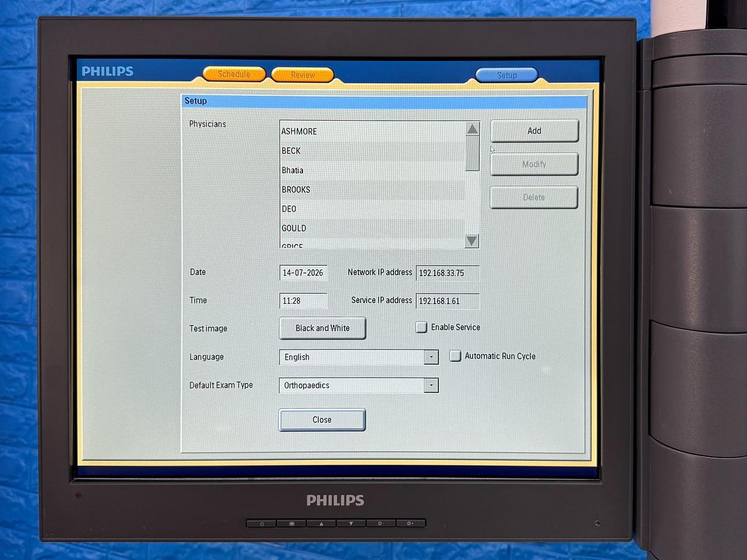Click the Service IP address field
Screen dimensions: 747x560
click(448, 301)
